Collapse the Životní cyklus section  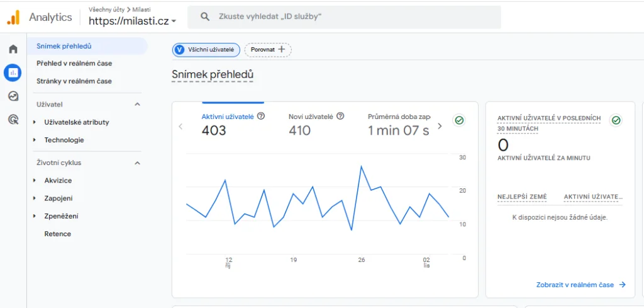point(138,163)
